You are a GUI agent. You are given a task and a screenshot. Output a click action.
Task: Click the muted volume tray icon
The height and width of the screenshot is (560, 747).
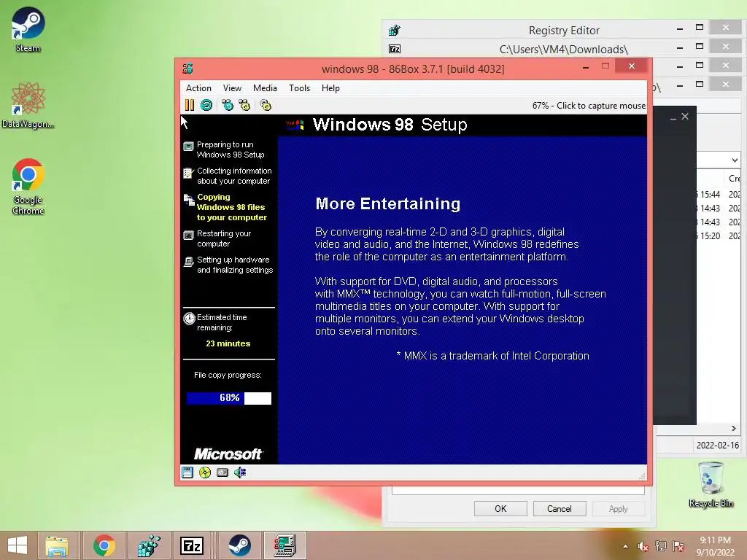pyautogui.click(x=643, y=546)
